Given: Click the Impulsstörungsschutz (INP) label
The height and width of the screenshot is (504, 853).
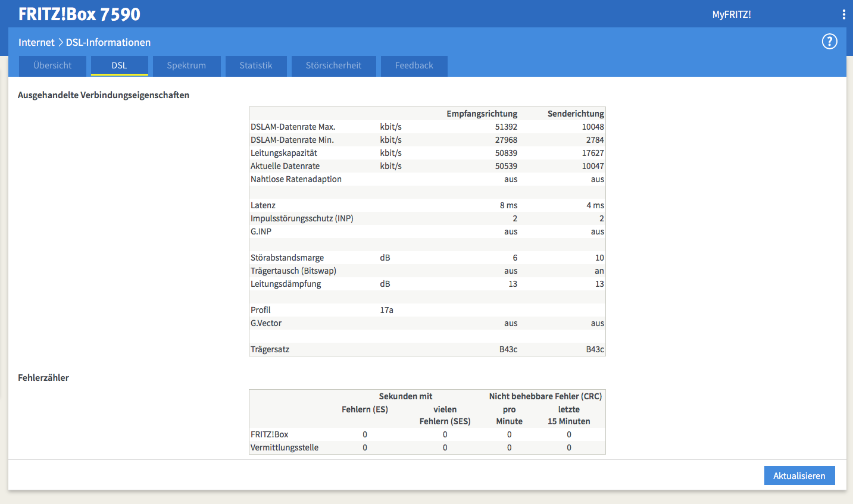Looking at the screenshot, I should [x=302, y=218].
